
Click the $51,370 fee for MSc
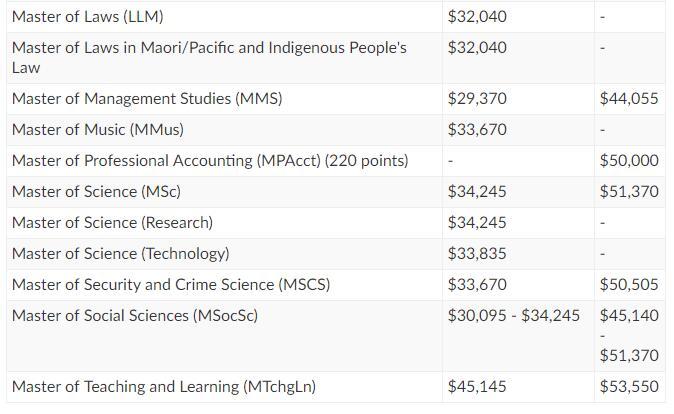[629, 192]
